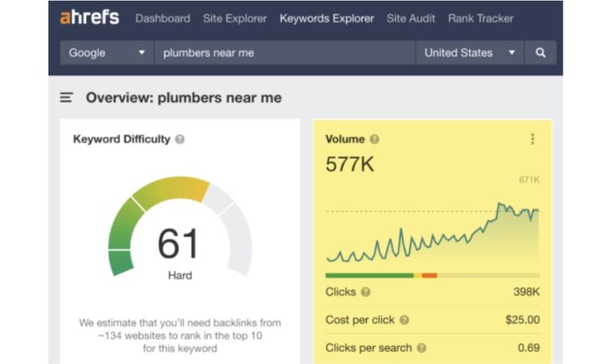Screen dimensions: 607x364
Task: Click the keyword input containing plumbers near me
Action: point(283,53)
